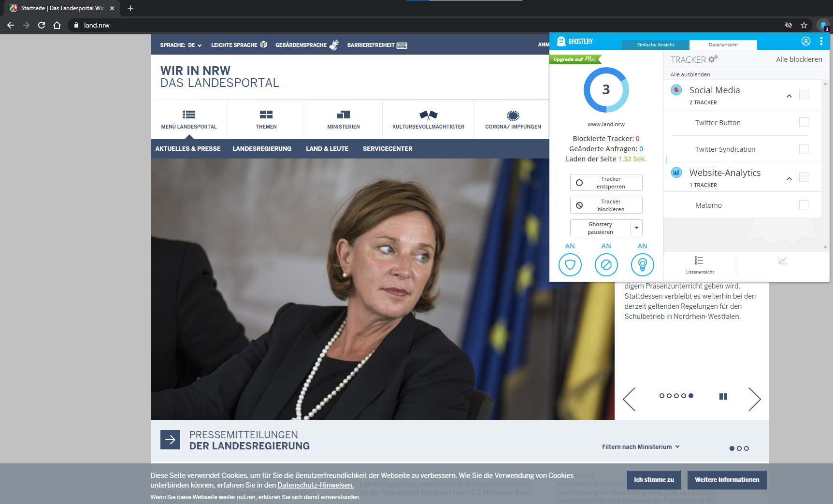
Task: Open Ghostery pausieren dropdown arrow
Action: [636, 228]
